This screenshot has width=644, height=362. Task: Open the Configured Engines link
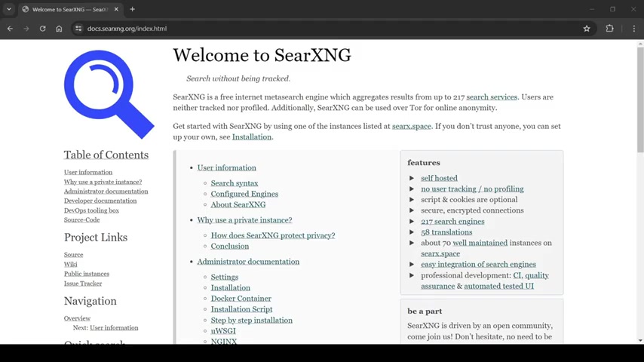244,194
